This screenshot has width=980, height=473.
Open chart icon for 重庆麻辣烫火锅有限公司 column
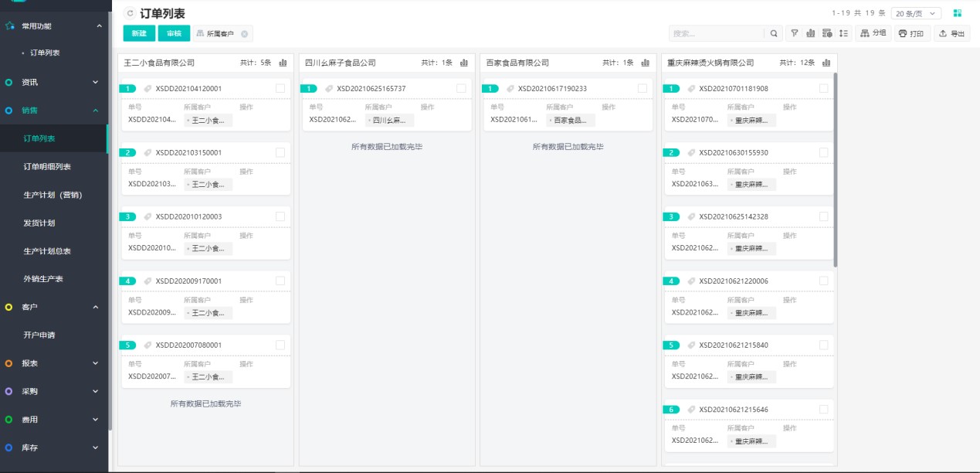(826, 63)
